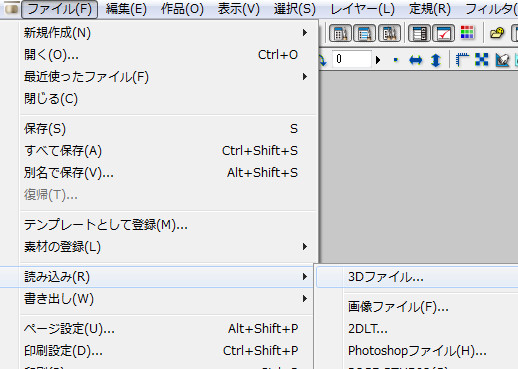Click the small blue dot reset-rotation icon
The image size is (518, 369).
click(396, 60)
